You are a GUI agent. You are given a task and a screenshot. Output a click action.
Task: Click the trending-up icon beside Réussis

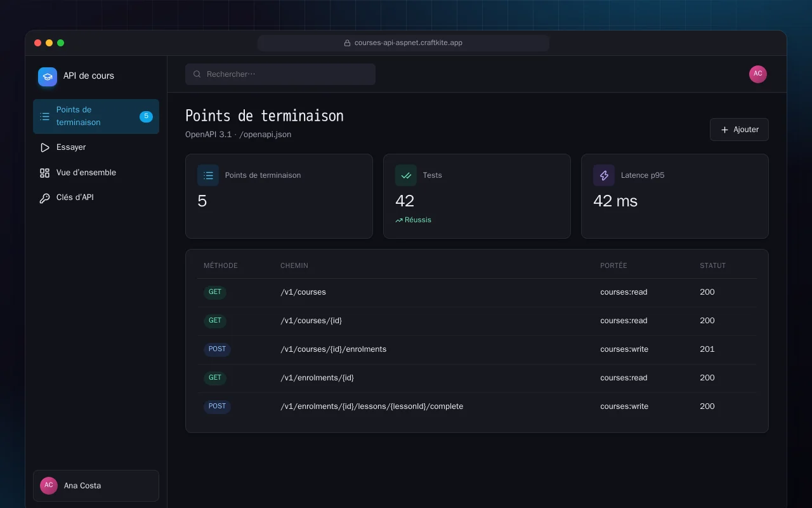coord(399,220)
